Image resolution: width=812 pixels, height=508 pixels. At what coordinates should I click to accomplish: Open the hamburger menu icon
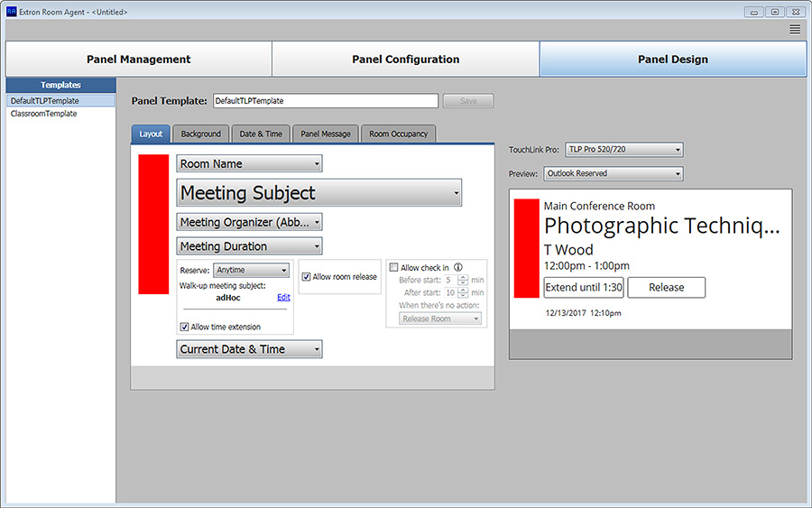click(x=795, y=30)
